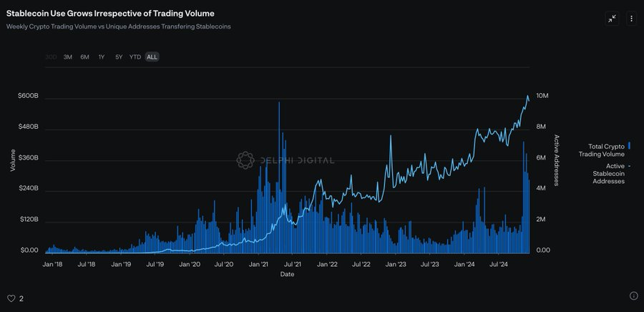This screenshot has height=312, width=644.
Task: Open the info icon in the bottom corner
Action: coord(633,296)
